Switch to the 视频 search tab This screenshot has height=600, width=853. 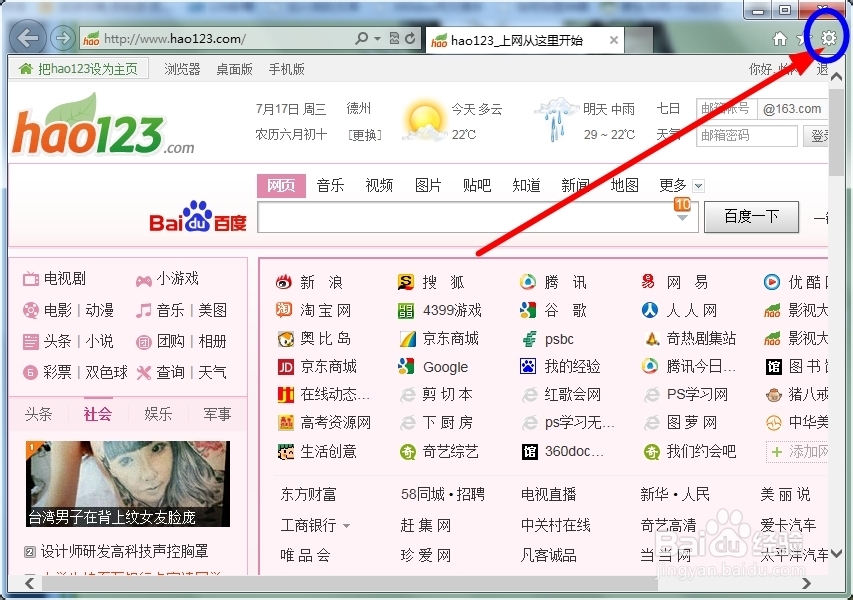379,185
